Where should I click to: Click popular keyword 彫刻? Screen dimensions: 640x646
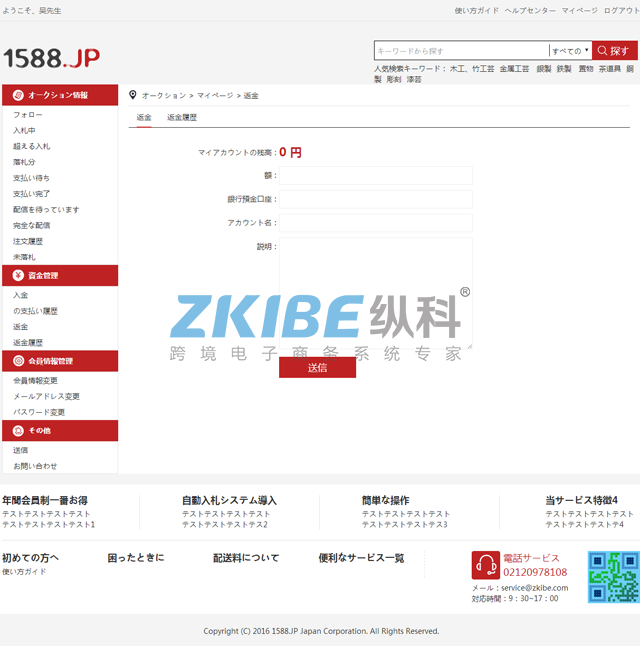click(x=394, y=80)
